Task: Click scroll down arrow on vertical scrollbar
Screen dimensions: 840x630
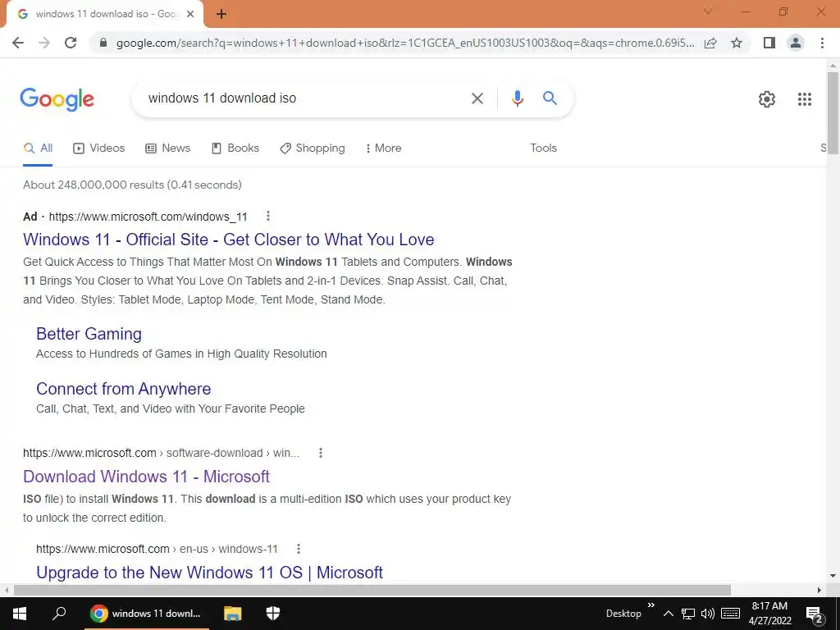Action: 833,576
